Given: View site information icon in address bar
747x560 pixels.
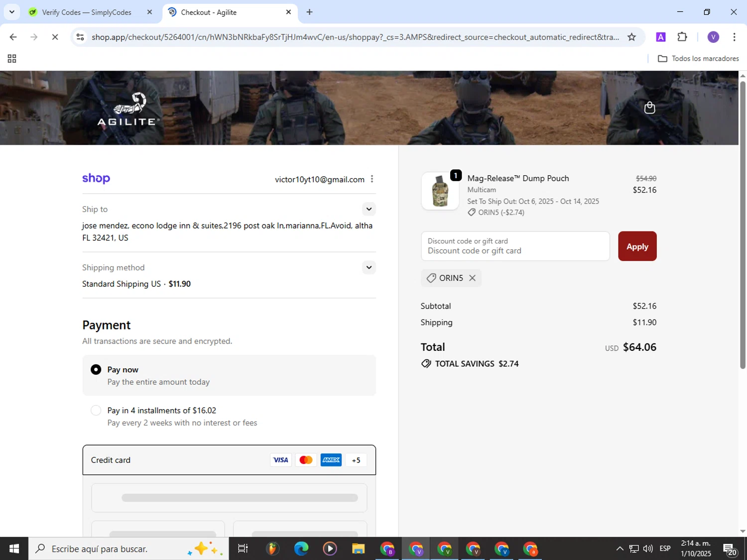Looking at the screenshot, I should pos(80,37).
